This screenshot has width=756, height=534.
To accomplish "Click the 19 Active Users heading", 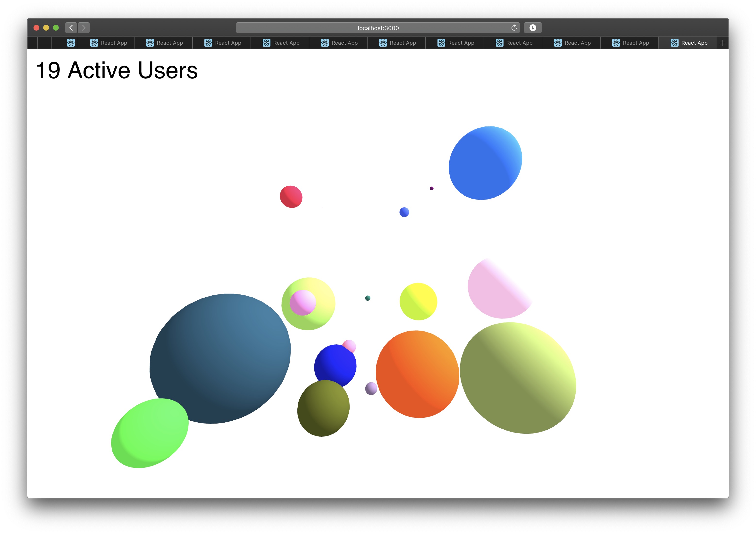I will tap(117, 70).
